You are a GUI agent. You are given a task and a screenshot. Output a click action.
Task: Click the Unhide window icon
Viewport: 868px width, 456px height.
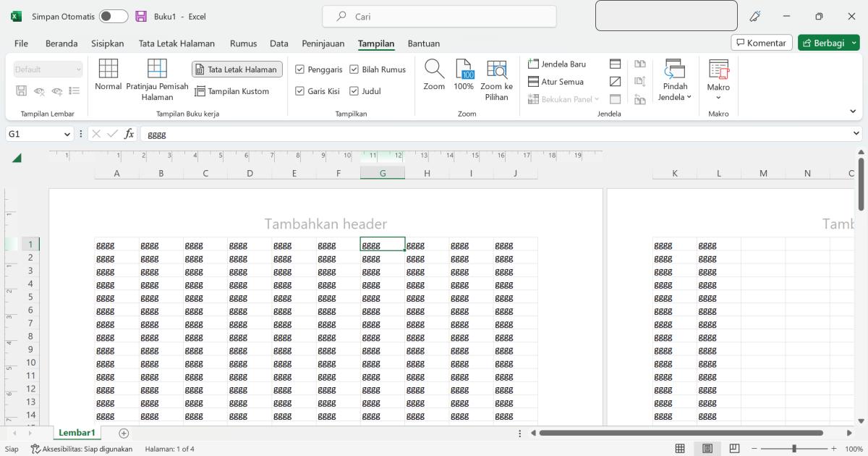(616, 99)
